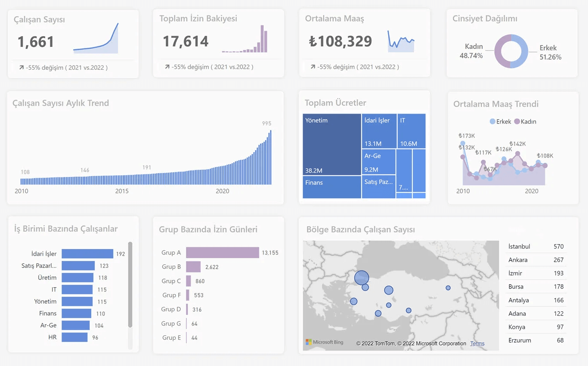Select the Erkek legend marker in Ortalama Maaş Trendi
Viewport: 588px width, 366px height.
492,121
